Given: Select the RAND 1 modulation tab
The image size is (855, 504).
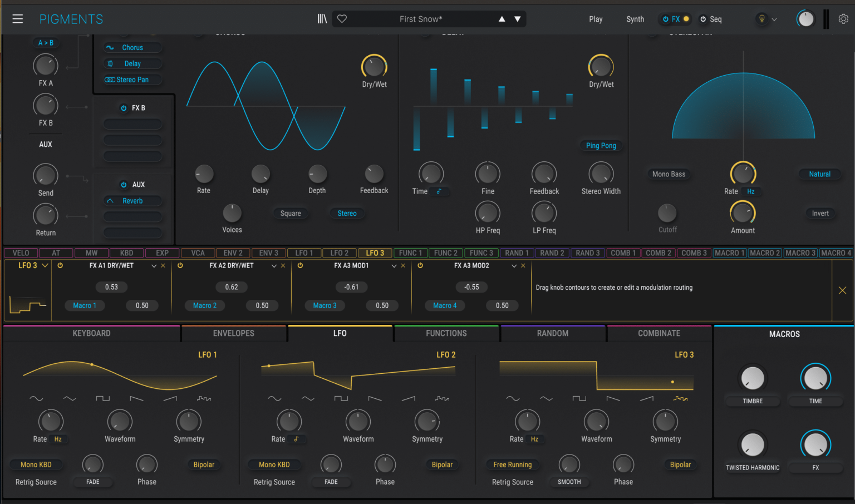Looking at the screenshot, I should point(517,253).
